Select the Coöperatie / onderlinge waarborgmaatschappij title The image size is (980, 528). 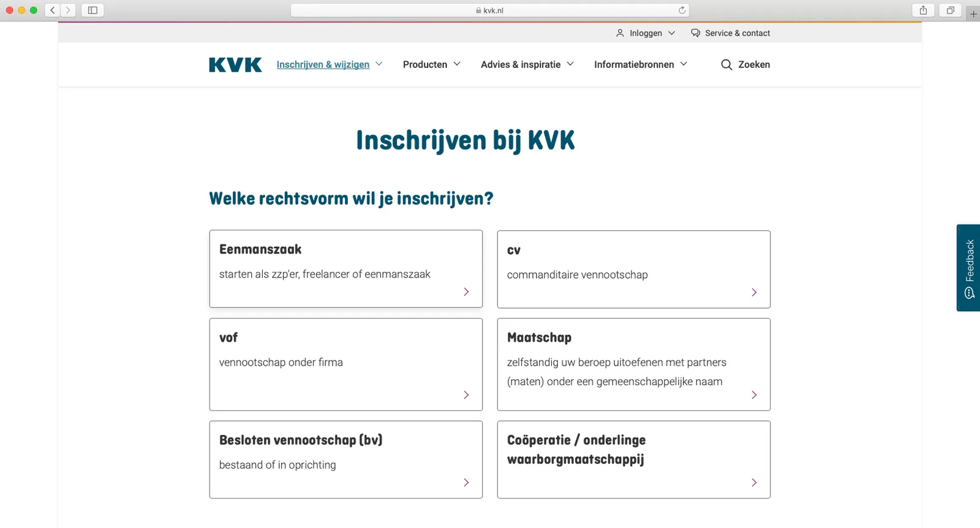click(576, 450)
